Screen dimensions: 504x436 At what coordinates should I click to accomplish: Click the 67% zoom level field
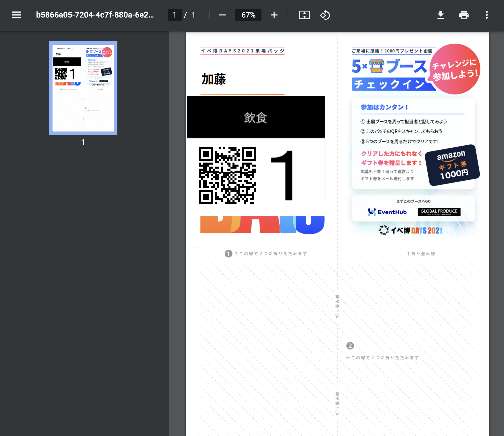click(248, 15)
